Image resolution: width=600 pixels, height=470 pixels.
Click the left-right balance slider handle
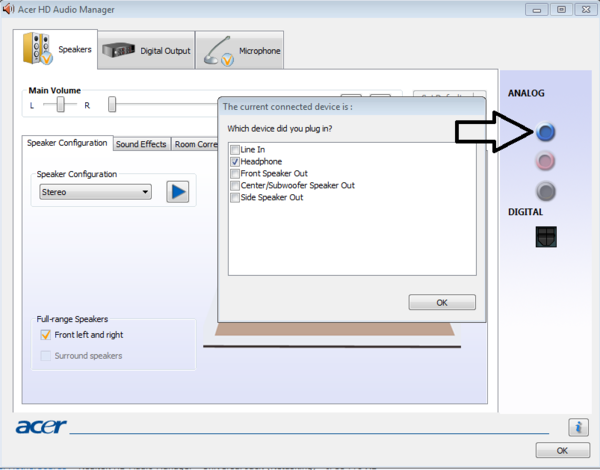(x=61, y=104)
